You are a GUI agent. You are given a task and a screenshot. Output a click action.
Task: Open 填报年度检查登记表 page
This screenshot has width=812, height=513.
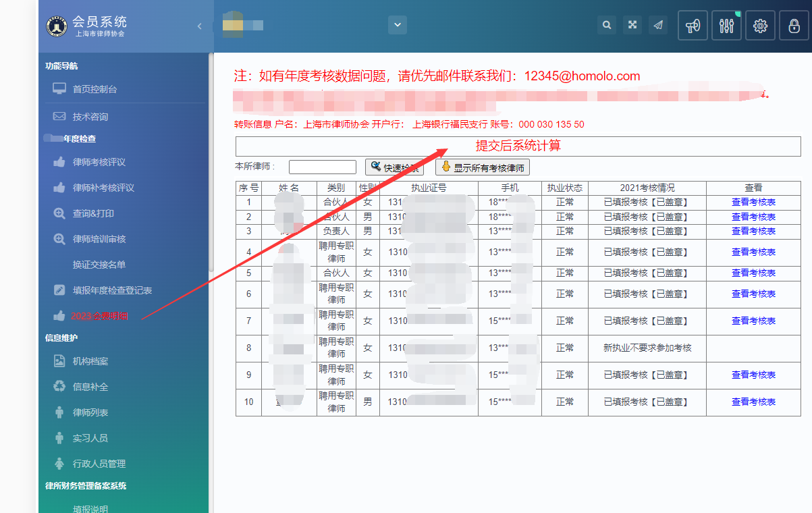112,290
